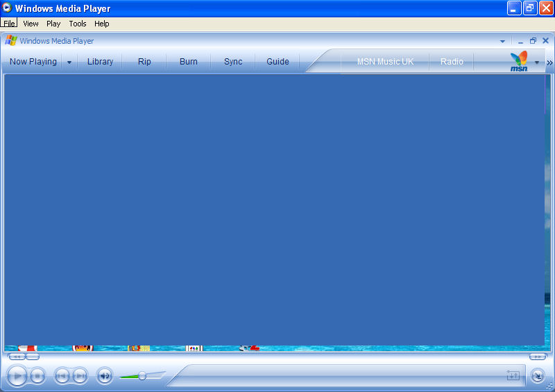Click the media status display bar
Viewport: 555px width, 392px height.
[x=347, y=375]
